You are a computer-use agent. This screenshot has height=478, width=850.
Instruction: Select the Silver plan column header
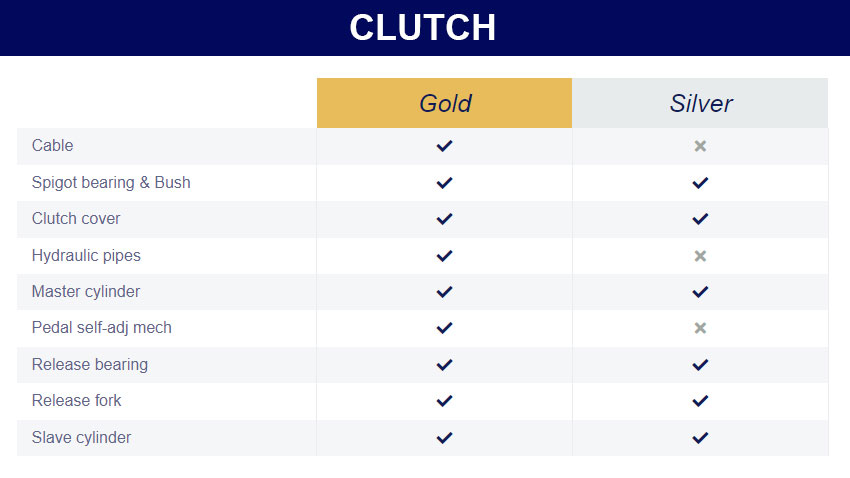(700, 103)
